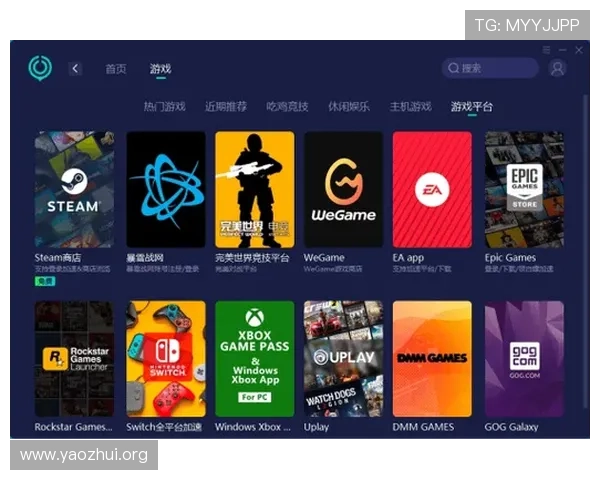Click the search magnifier icon
Viewport: 600px width, 480px height.
coord(454,68)
